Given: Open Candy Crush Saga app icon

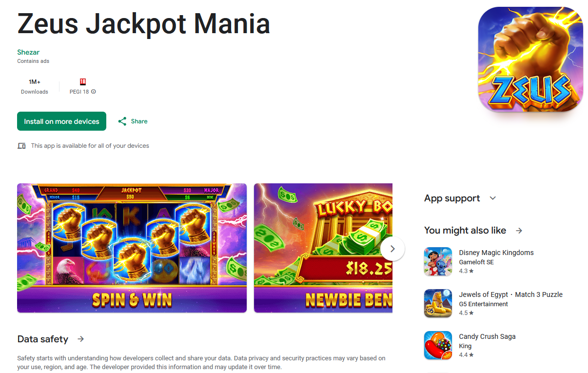Looking at the screenshot, I should click(x=438, y=345).
